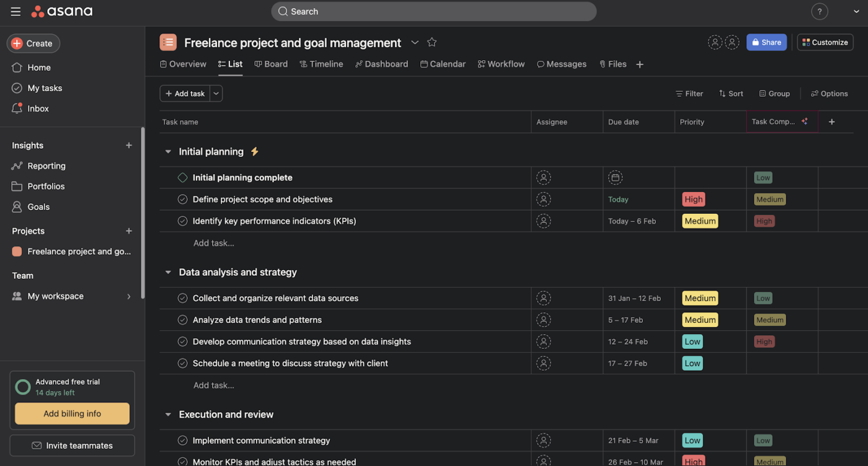Star the project as favorite

[432, 42]
